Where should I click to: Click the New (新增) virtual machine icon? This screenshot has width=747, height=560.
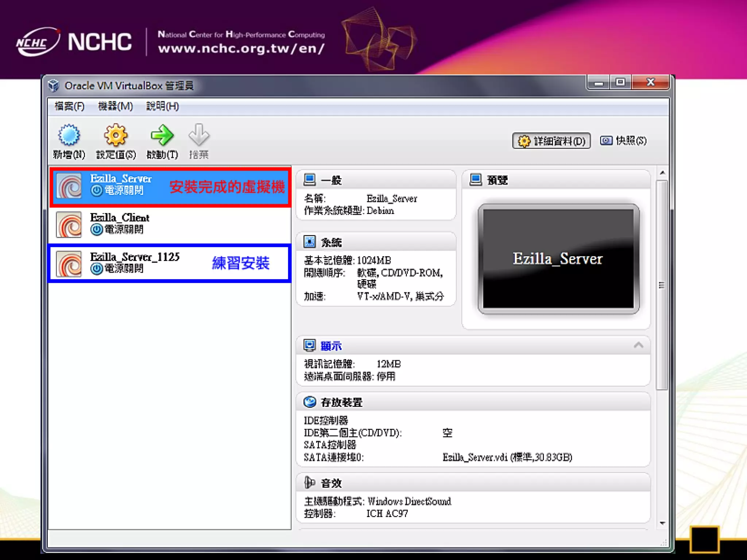[x=69, y=135]
